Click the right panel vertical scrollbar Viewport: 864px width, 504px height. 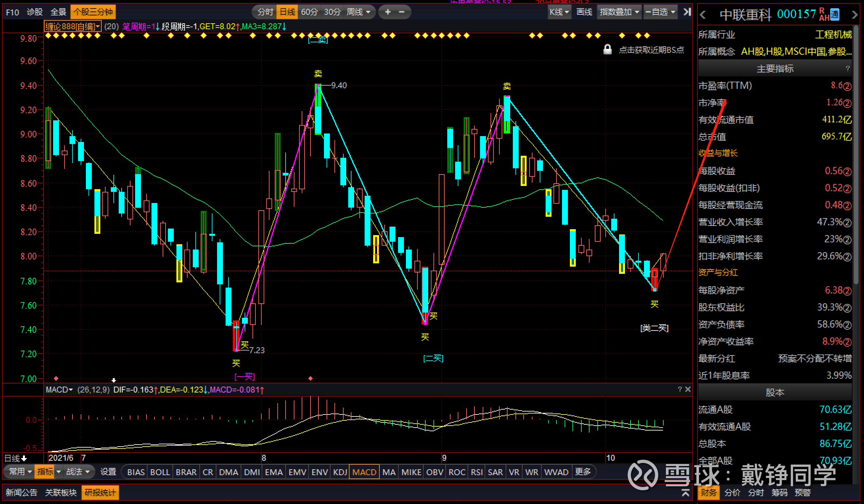[856, 154]
